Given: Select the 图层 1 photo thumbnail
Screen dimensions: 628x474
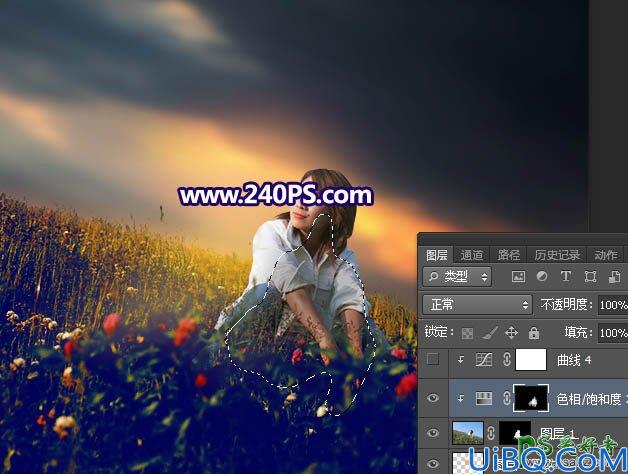Looking at the screenshot, I should click(467, 433).
